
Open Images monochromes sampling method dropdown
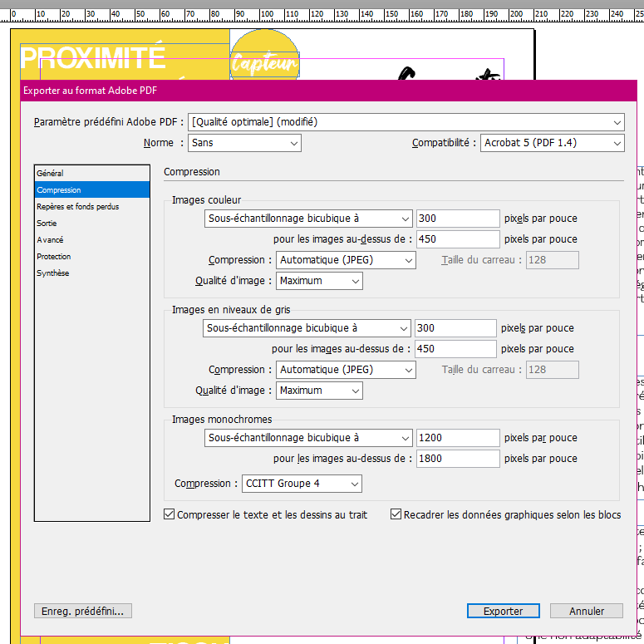308,438
